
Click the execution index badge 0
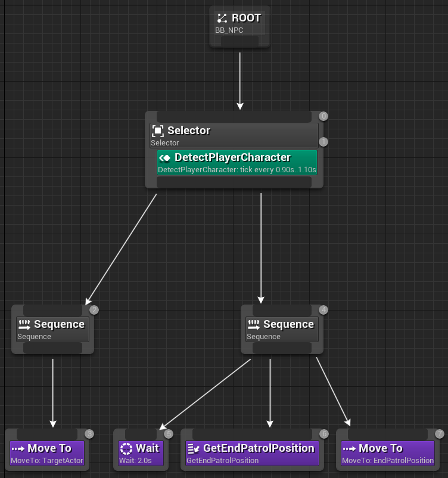click(x=323, y=116)
